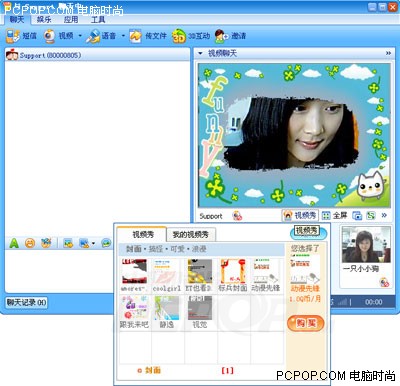Click the Support contact avatar icon
400x386 pixels.
[x=12, y=55]
